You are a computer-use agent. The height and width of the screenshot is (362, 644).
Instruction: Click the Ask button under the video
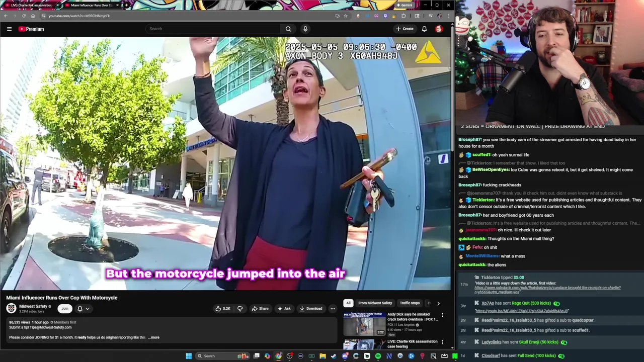(x=284, y=309)
